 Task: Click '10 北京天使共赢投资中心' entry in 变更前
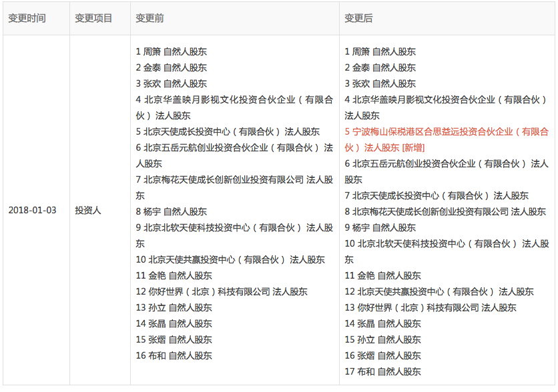(x=230, y=259)
